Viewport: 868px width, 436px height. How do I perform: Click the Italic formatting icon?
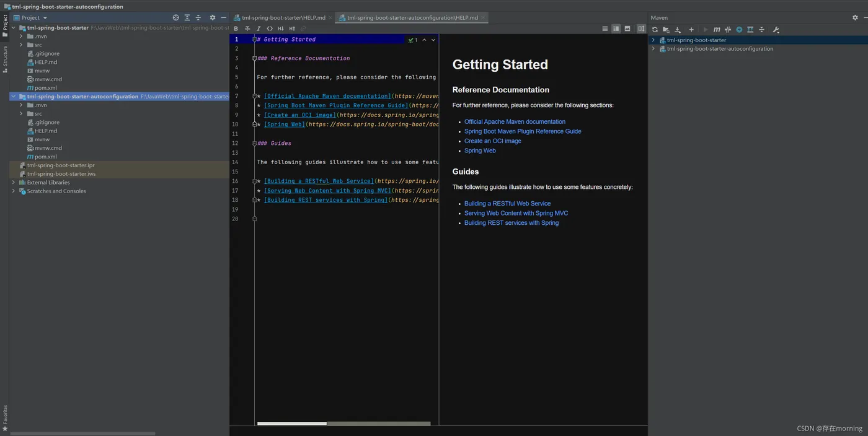tap(259, 28)
